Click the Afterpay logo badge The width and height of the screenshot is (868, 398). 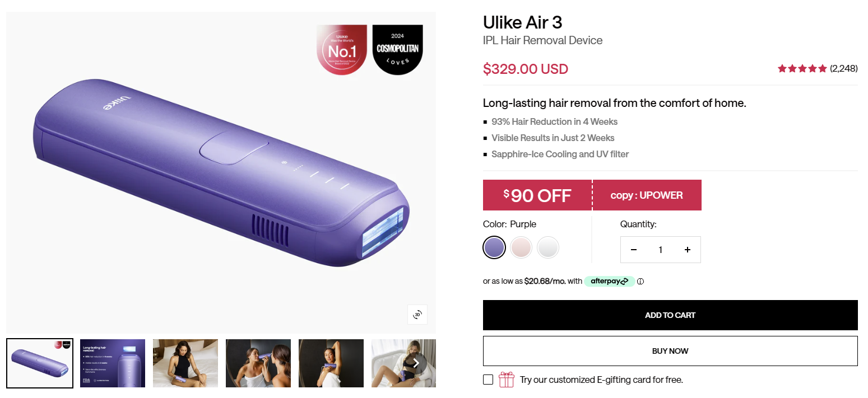(610, 281)
